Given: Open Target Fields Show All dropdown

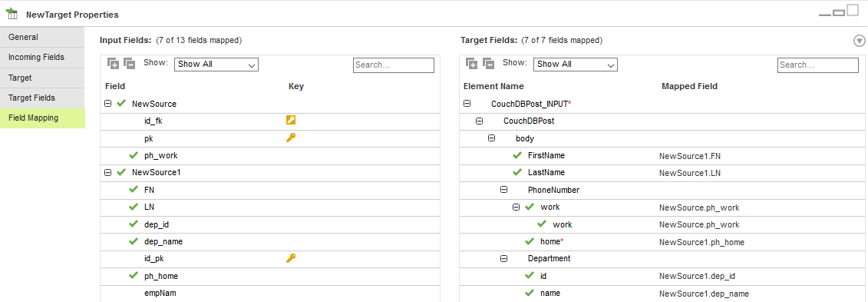Looking at the screenshot, I should coord(576,65).
